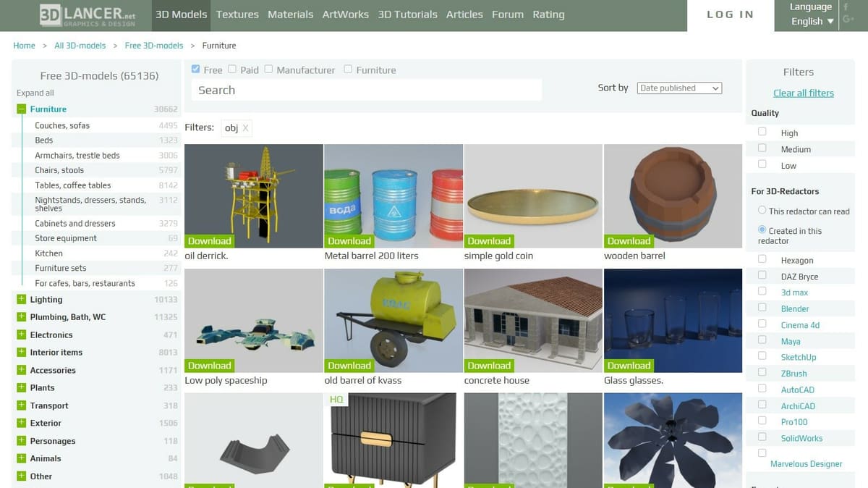868x488 pixels.
Task: Open the Textures menu
Action: tap(237, 14)
